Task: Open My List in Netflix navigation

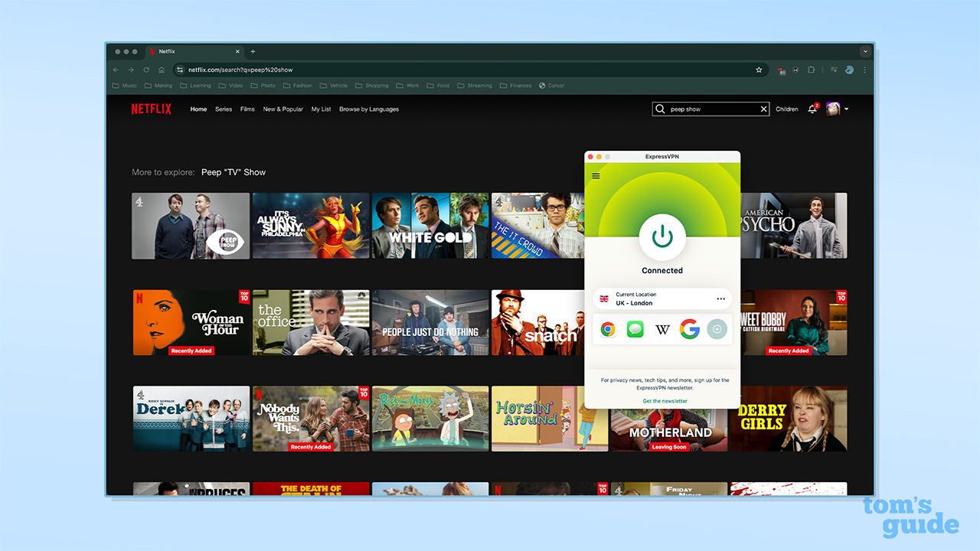Action: tap(321, 109)
